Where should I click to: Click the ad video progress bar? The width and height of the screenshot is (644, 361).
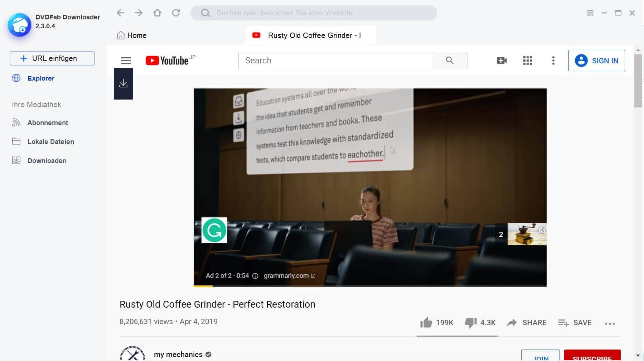370,286
